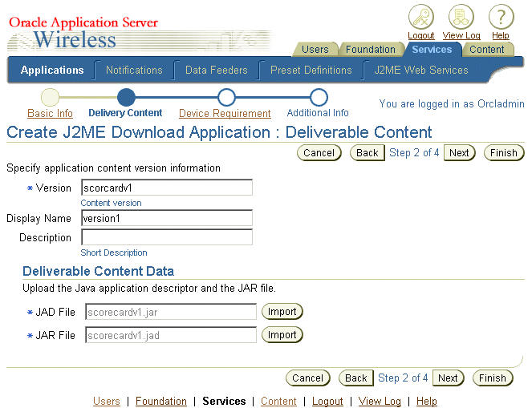Image resolution: width=532 pixels, height=408 pixels.
Task: Click Import next to JAD File
Action: [282, 312]
